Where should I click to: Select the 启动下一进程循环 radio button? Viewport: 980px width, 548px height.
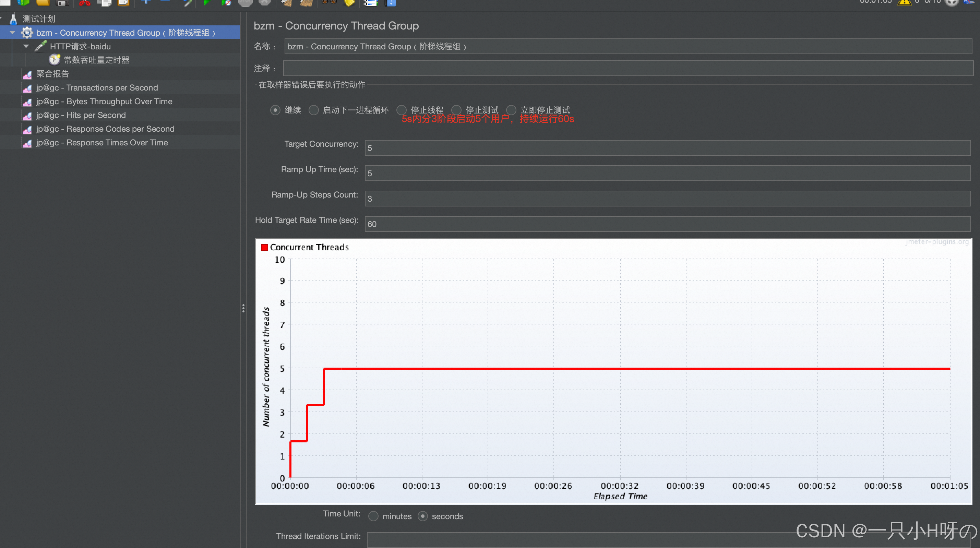click(x=313, y=110)
